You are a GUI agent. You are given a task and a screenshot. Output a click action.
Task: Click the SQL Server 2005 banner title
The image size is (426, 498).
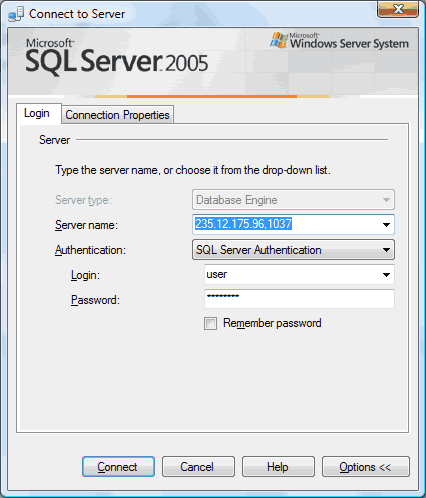coord(117,57)
